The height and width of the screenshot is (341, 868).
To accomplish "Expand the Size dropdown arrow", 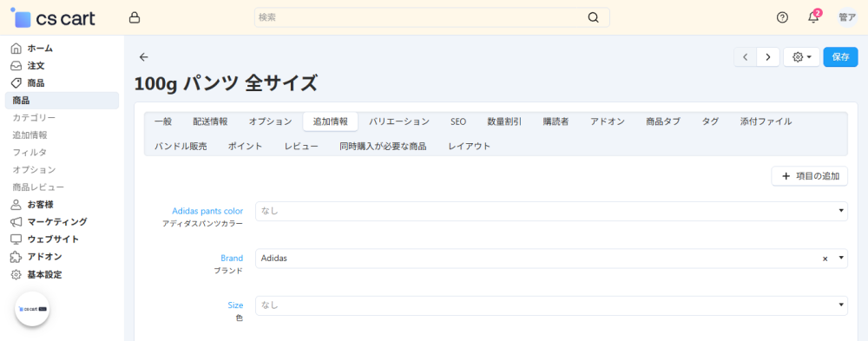I will [x=840, y=305].
